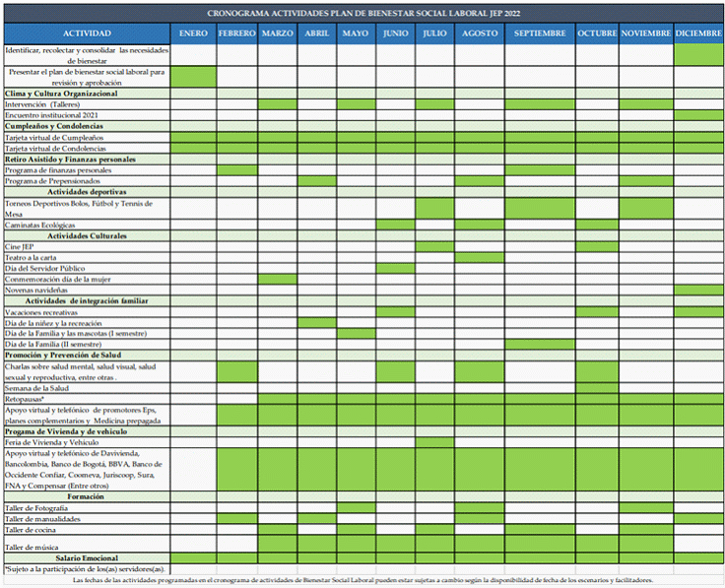Select the Programa de finanzas personales row label
725x588 pixels.
point(59,170)
